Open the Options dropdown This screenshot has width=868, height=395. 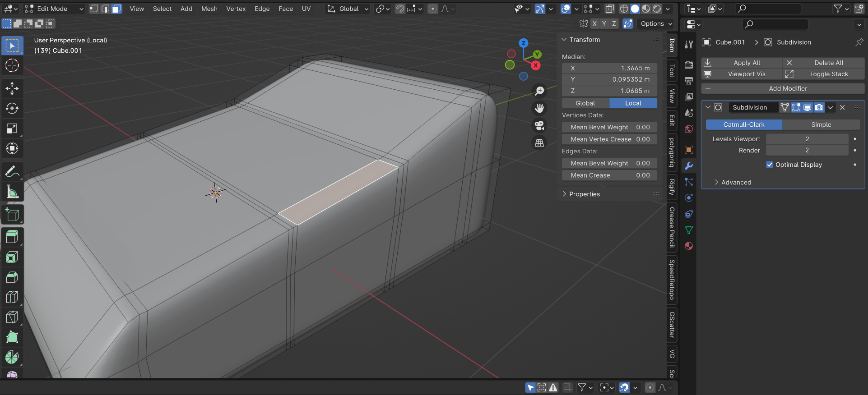(x=656, y=24)
